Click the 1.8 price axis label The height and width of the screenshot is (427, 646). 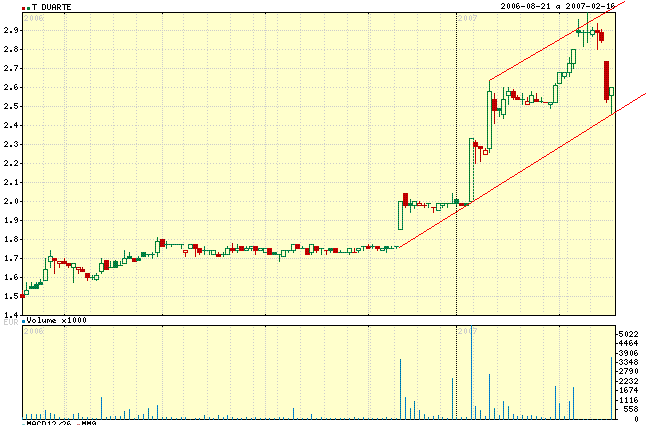[10, 239]
